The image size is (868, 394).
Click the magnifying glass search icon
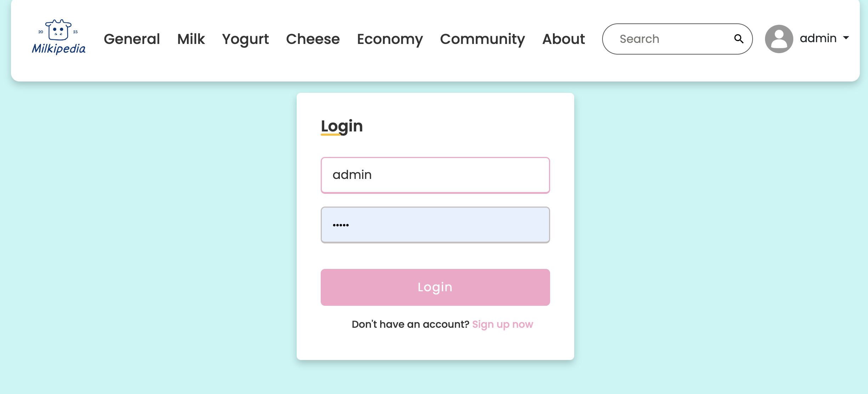(x=738, y=39)
